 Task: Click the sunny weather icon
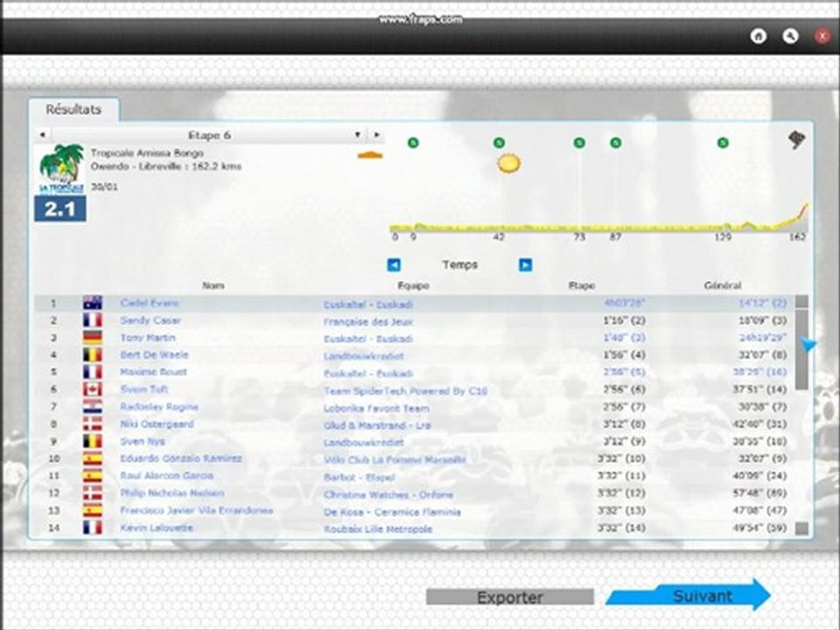tap(508, 164)
